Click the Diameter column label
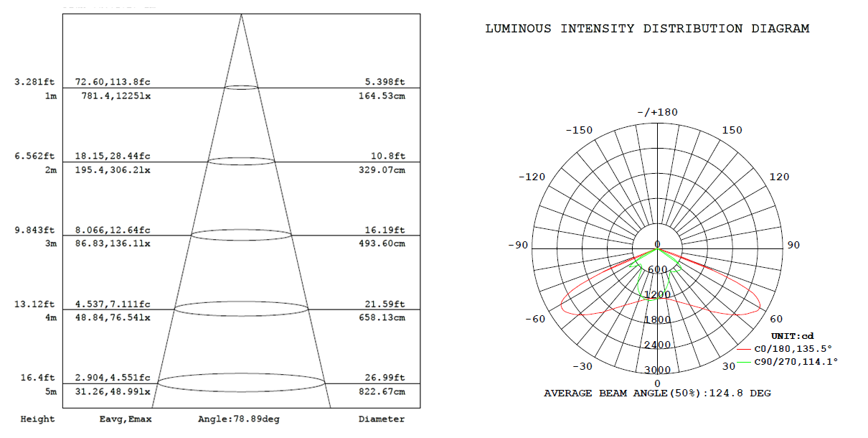The width and height of the screenshot is (868, 438). tap(381, 419)
